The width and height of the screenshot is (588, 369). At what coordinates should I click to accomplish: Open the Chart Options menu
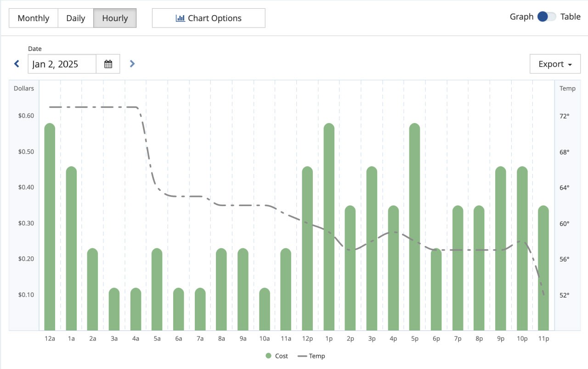pos(209,18)
